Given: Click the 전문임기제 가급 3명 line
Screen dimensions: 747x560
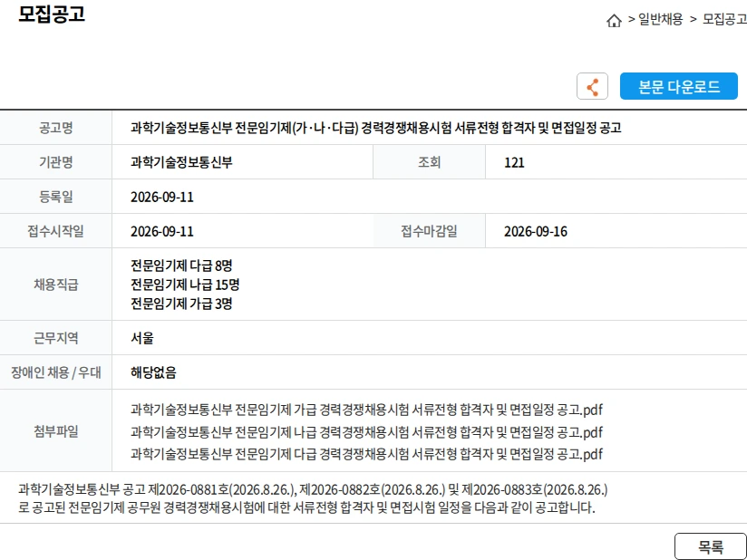Looking at the screenshot, I should coord(181,304).
